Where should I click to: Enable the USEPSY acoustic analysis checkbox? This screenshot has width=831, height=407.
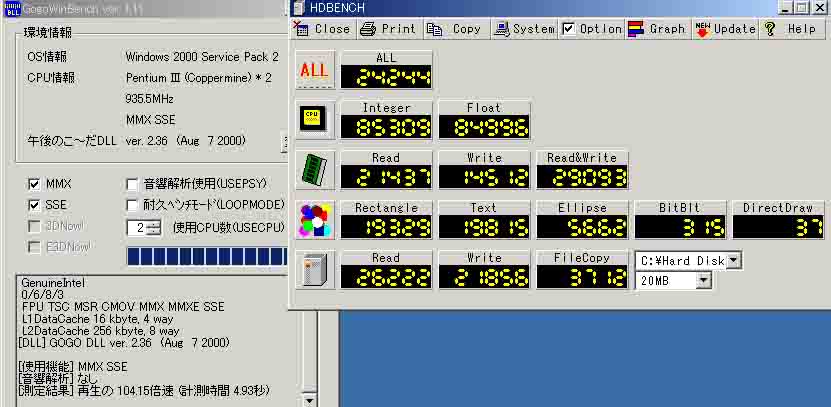132,184
